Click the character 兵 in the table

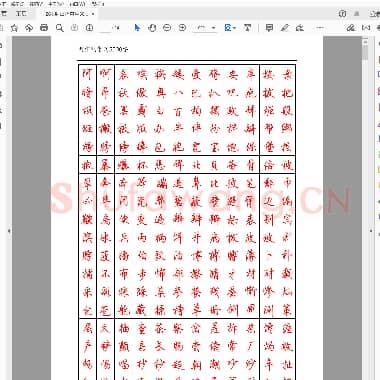point(123,238)
